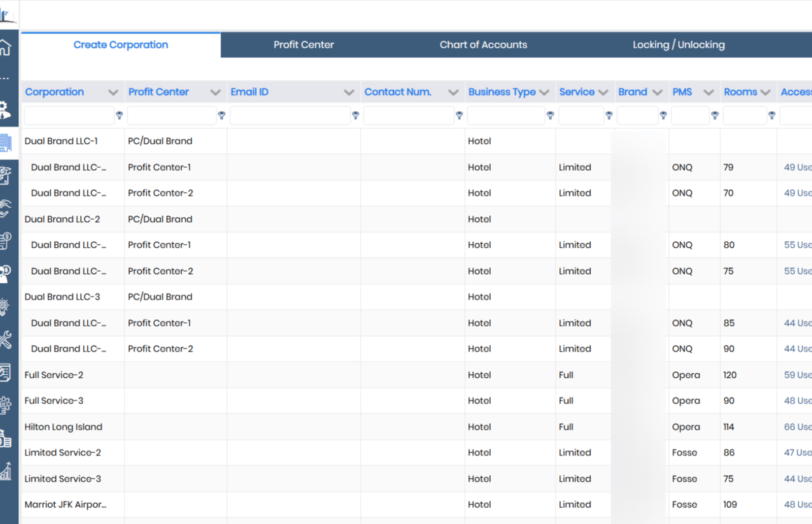Switch to the Profit Center tab
The width and height of the screenshot is (812, 524).
pos(303,45)
